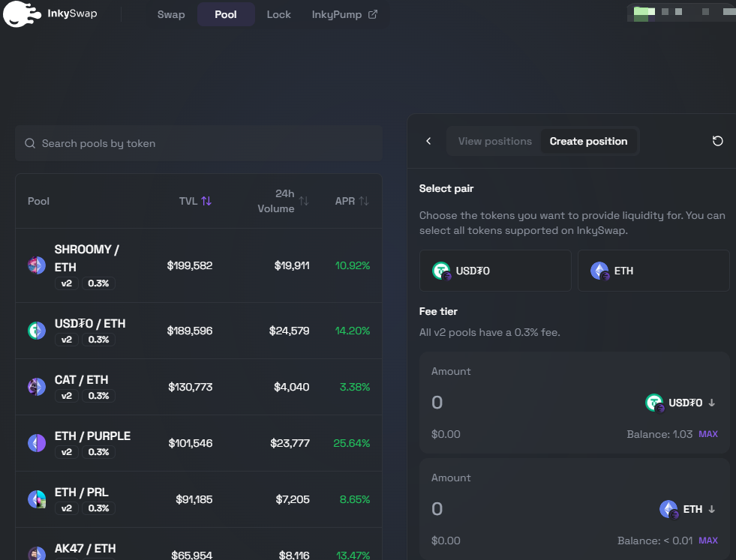Open USD₮0 token dropdown in amount box
The image size is (736, 560).
[x=680, y=403]
